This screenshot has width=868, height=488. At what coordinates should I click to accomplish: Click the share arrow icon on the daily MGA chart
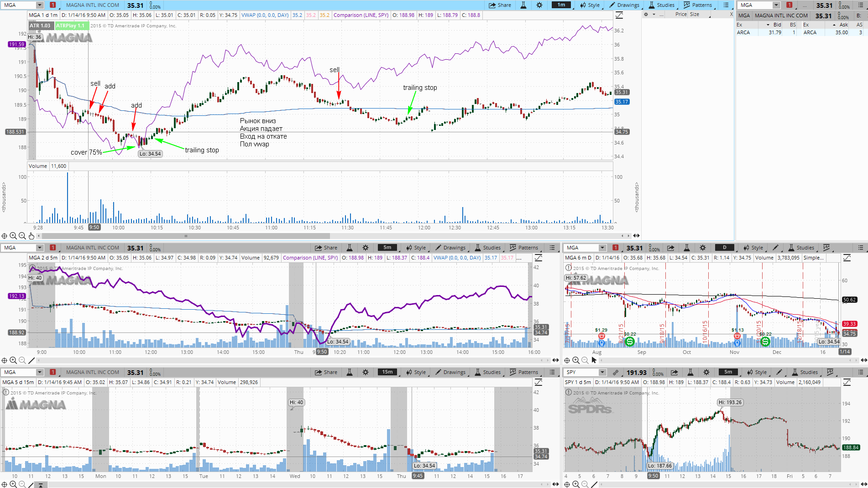click(x=671, y=248)
